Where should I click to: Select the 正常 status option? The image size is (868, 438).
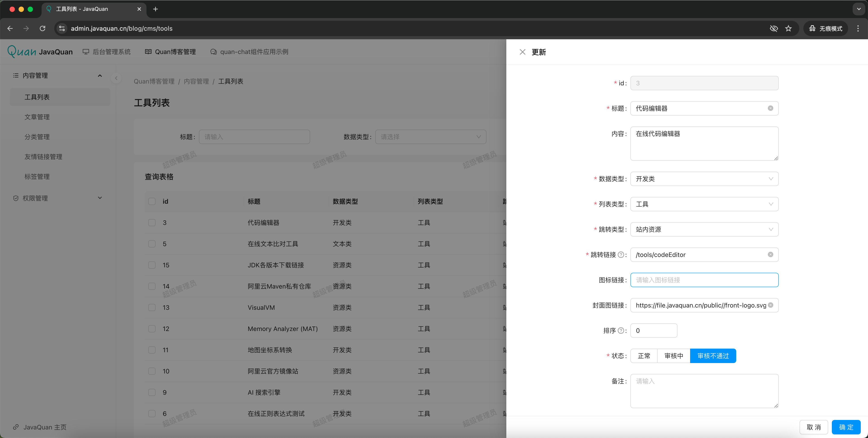[644, 356]
